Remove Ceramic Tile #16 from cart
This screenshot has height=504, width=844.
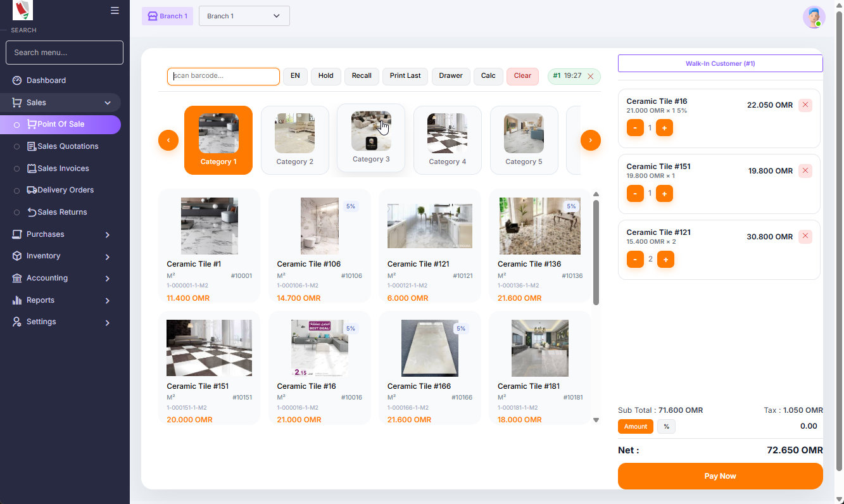click(805, 105)
